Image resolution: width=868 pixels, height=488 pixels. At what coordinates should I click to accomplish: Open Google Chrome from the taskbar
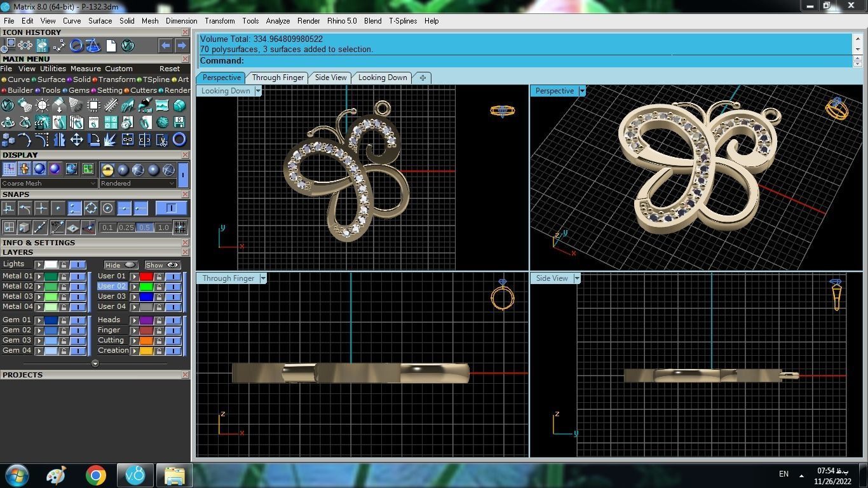(96, 475)
